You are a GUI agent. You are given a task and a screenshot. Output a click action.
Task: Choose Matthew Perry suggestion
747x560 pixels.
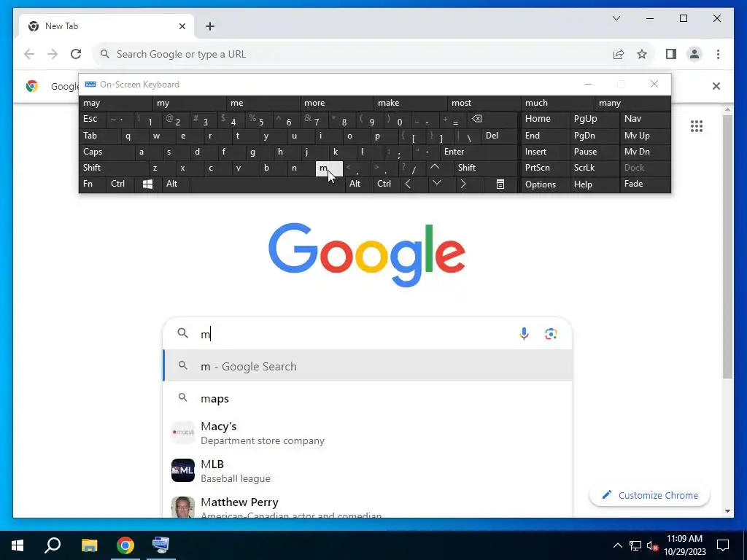pos(368,505)
